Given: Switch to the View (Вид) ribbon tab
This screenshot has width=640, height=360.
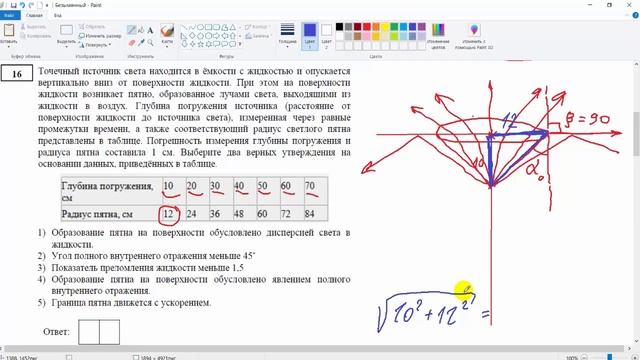Looking at the screenshot, I should 58,16.
